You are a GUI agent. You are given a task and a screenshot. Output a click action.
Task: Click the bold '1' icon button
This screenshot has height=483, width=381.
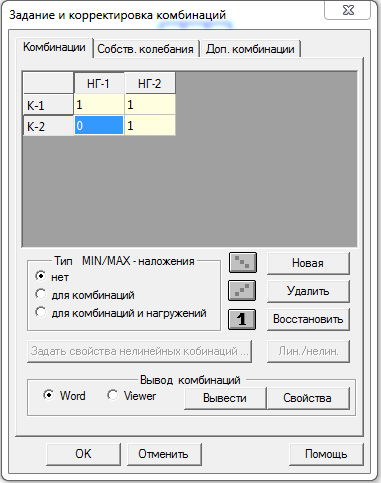[242, 319]
